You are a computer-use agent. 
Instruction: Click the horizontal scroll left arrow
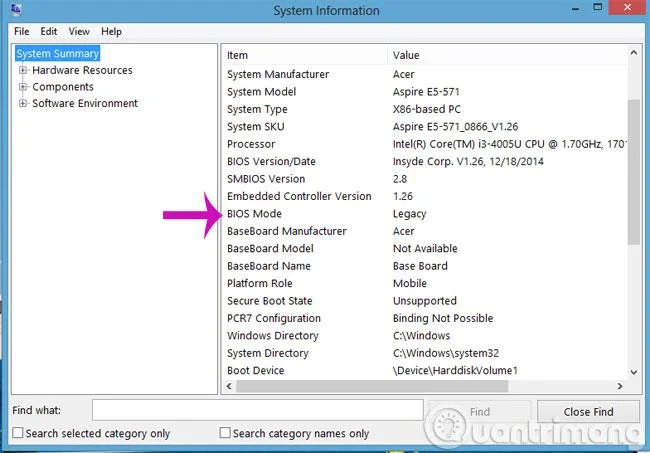(229, 386)
